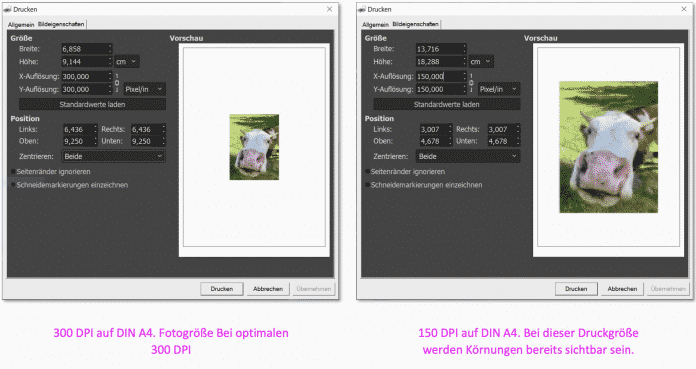Click the large cow preview in right dialog

[x=609, y=147]
